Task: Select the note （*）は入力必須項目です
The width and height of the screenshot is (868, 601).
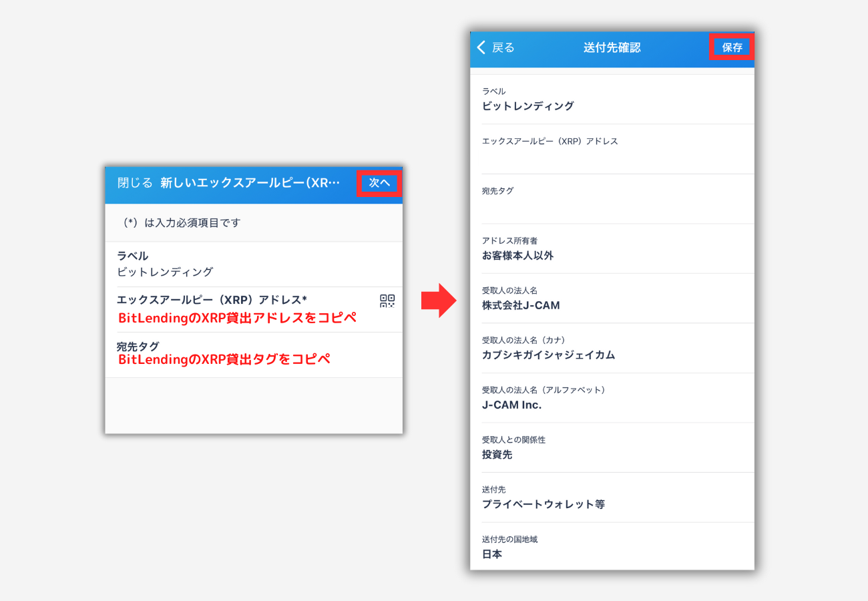Action: coord(181,223)
